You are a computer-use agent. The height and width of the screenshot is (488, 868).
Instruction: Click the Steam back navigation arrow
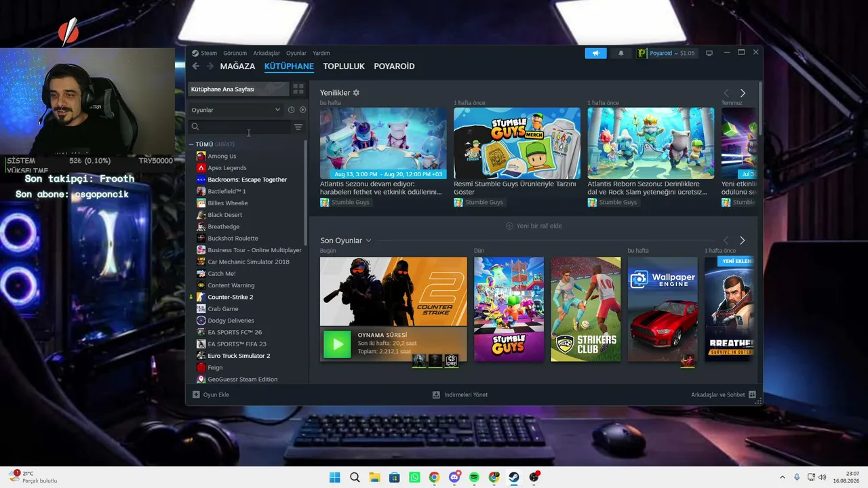pyautogui.click(x=195, y=66)
